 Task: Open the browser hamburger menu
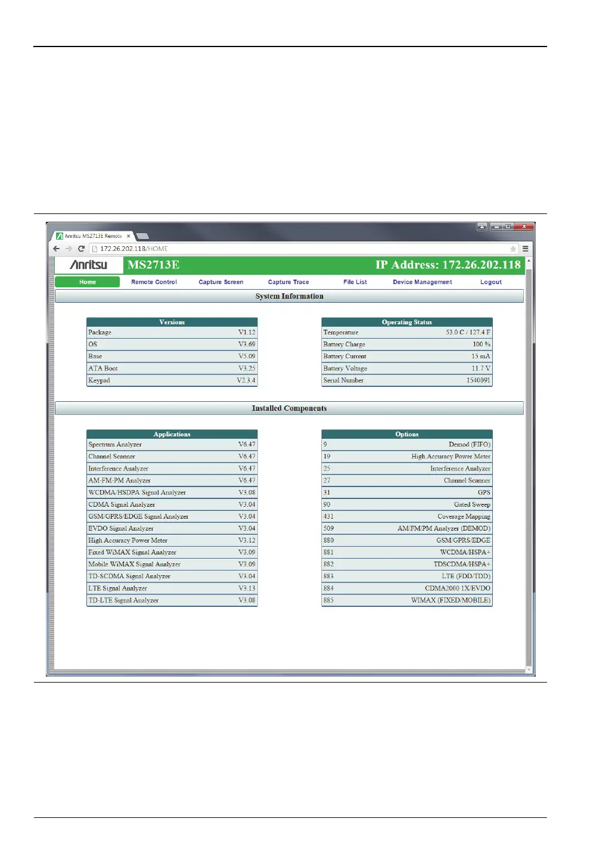coord(526,249)
